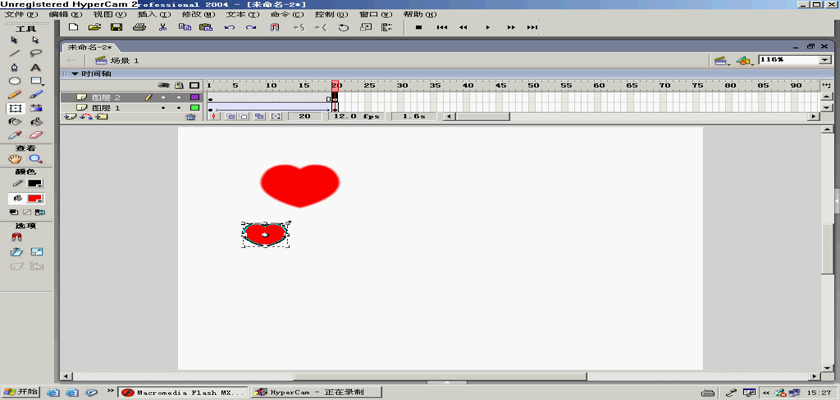The width and height of the screenshot is (840, 400).
Task: Delete layer using the trash can icon
Action: click(x=190, y=116)
